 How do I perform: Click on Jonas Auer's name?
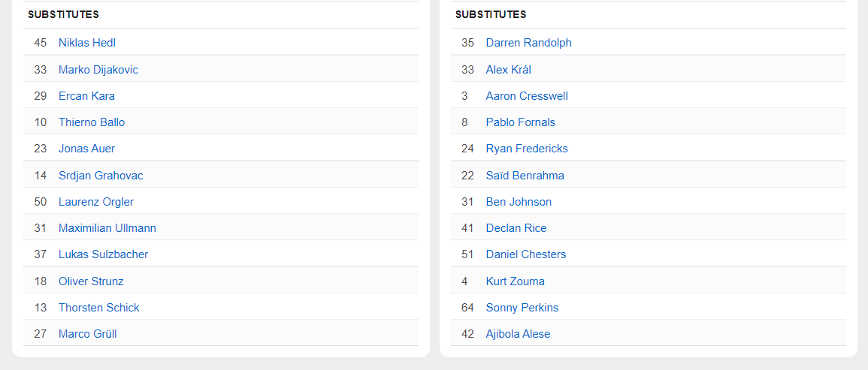point(86,149)
